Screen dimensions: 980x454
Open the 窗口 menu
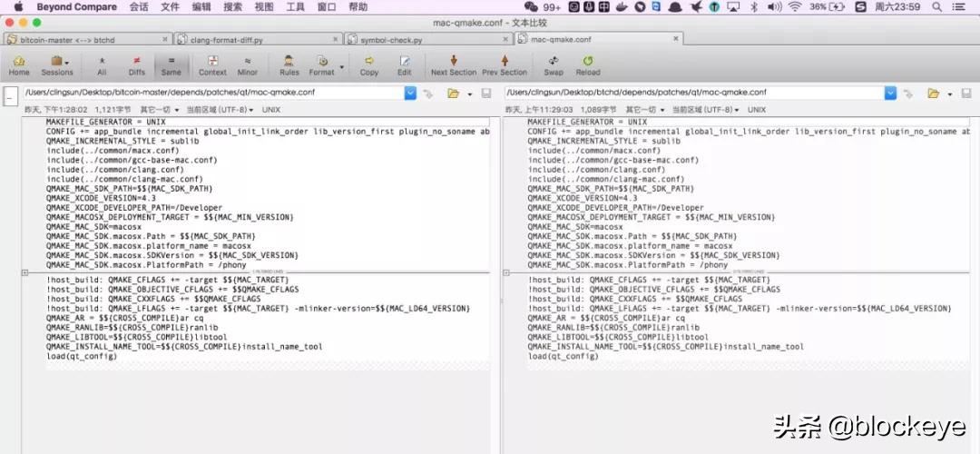327,7
